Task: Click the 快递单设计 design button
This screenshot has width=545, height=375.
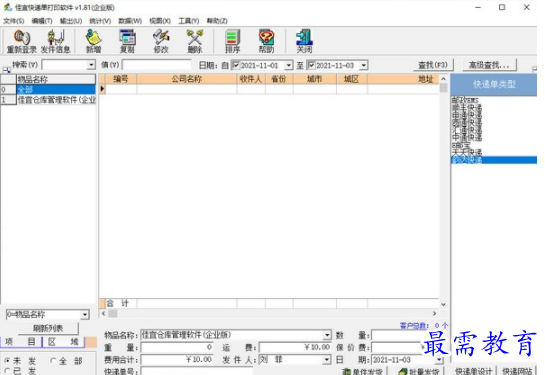Action: click(x=474, y=371)
